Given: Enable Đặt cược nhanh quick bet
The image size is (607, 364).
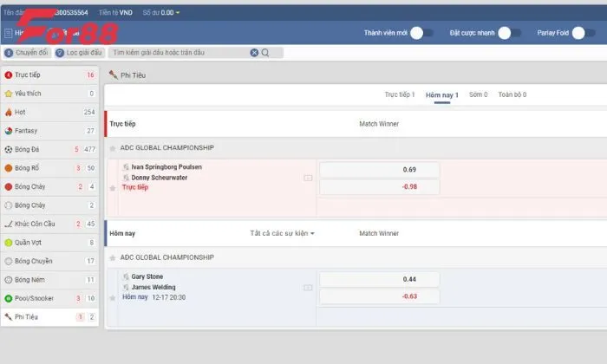Looking at the screenshot, I should point(510,33).
